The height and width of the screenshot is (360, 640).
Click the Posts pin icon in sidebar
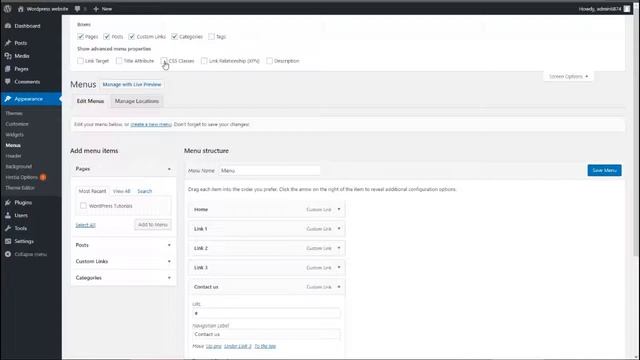[x=8, y=43]
